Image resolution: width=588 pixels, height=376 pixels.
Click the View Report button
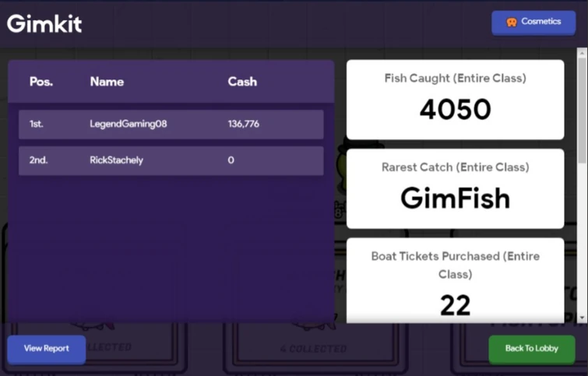pyautogui.click(x=46, y=349)
